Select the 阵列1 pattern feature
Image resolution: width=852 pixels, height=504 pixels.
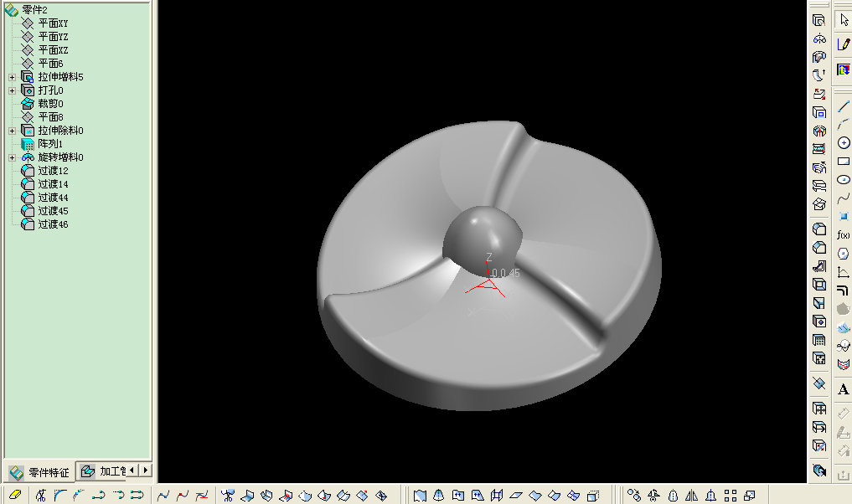[50, 144]
